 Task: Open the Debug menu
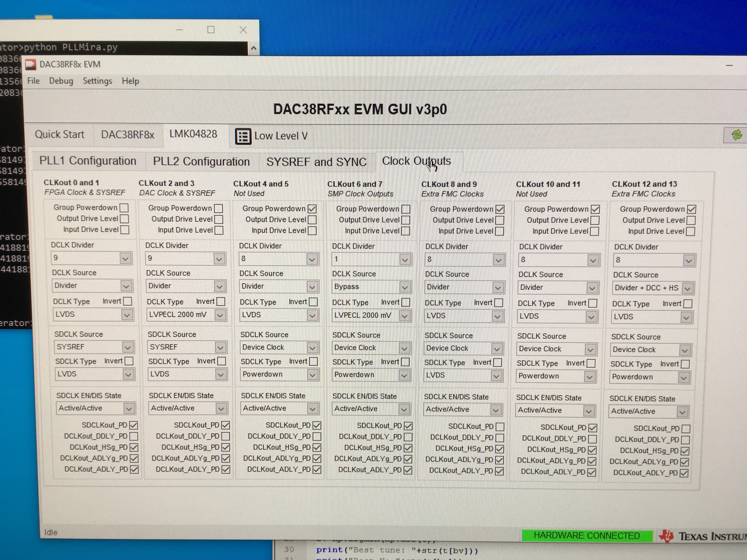[x=61, y=81]
